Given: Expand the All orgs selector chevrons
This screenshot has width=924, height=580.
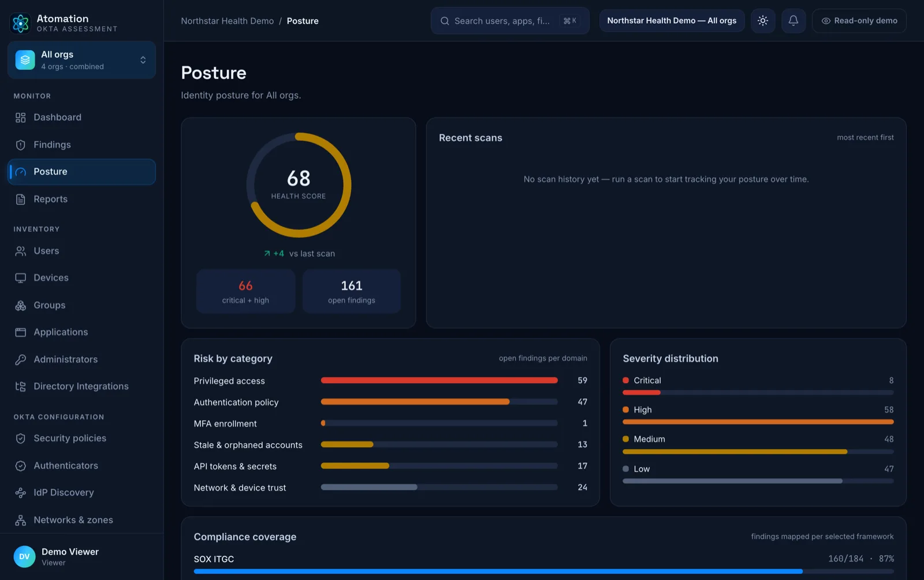Looking at the screenshot, I should click(x=143, y=60).
